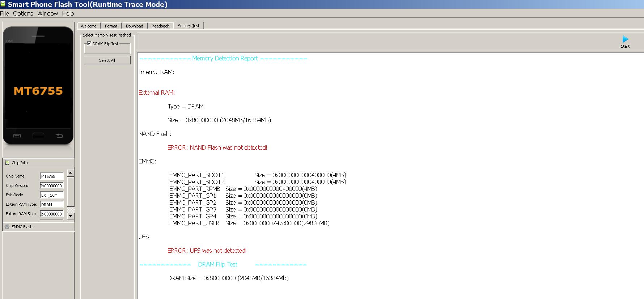Viewport: 644px width, 299px height.
Task: Click the Chip Name field
Action: coord(51,176)
